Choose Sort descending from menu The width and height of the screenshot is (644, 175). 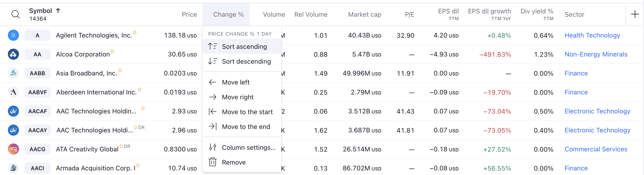coord(242,61)
